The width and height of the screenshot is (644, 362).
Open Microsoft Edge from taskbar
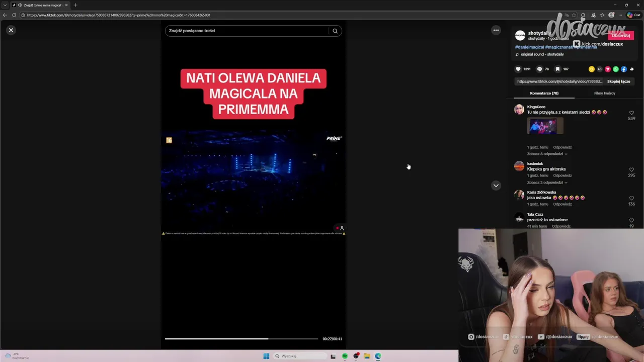tap(378, 356)
